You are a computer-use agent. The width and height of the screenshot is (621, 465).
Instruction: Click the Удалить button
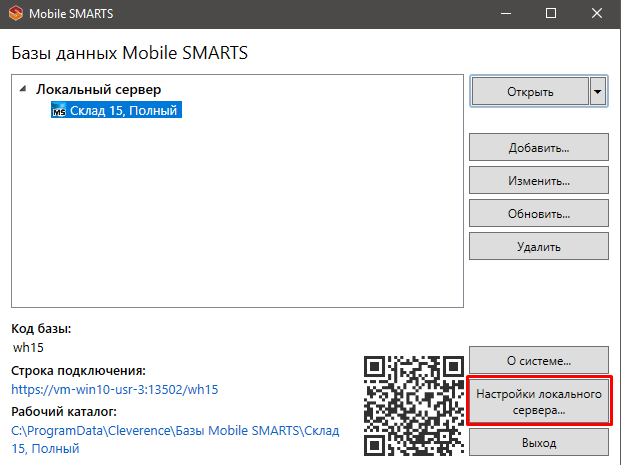tap(539, 246)
